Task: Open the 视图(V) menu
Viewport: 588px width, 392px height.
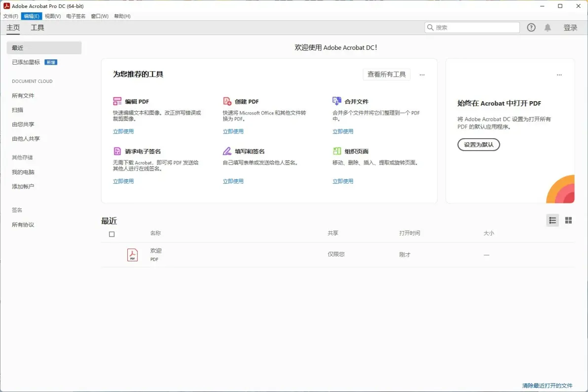Action: tap(53, 16)
